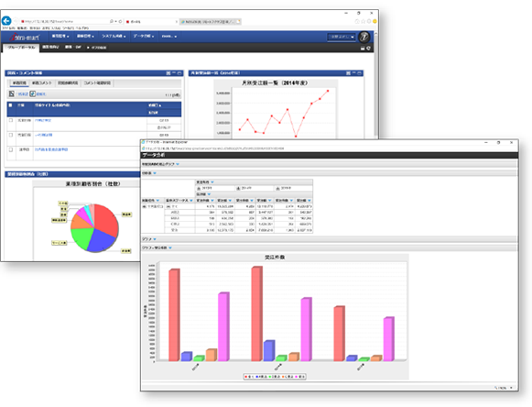Minimize the monthly orders chart portlet
Screen dimensions: 532x407
[353, 73]
